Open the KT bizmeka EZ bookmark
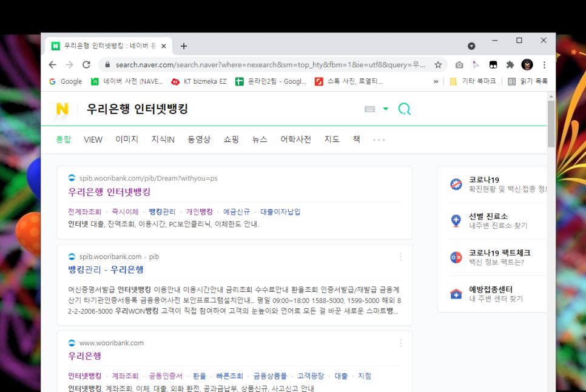This screenshot has height=392, width=586. [x=199, y=81]
